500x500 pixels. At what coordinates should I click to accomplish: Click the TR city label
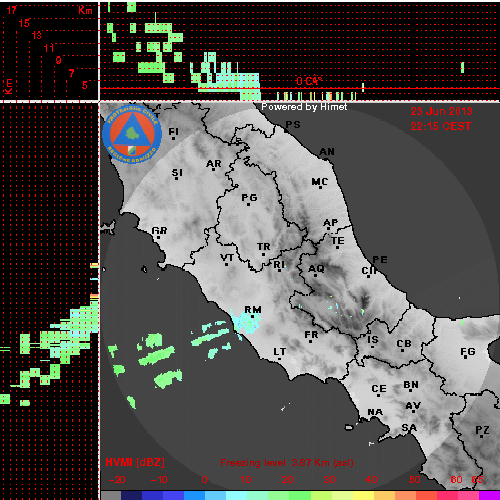click(x=264, y=247)
